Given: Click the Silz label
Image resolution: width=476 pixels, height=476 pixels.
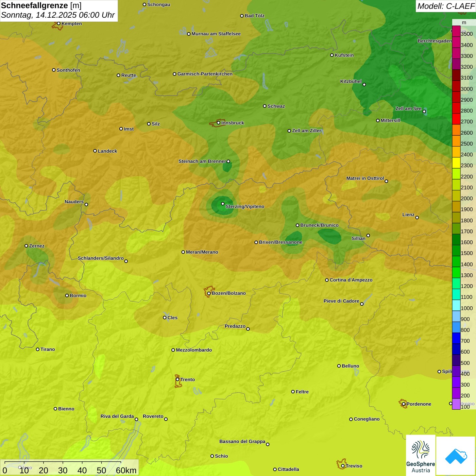Looking at the screenshot, I should point(156,124).
